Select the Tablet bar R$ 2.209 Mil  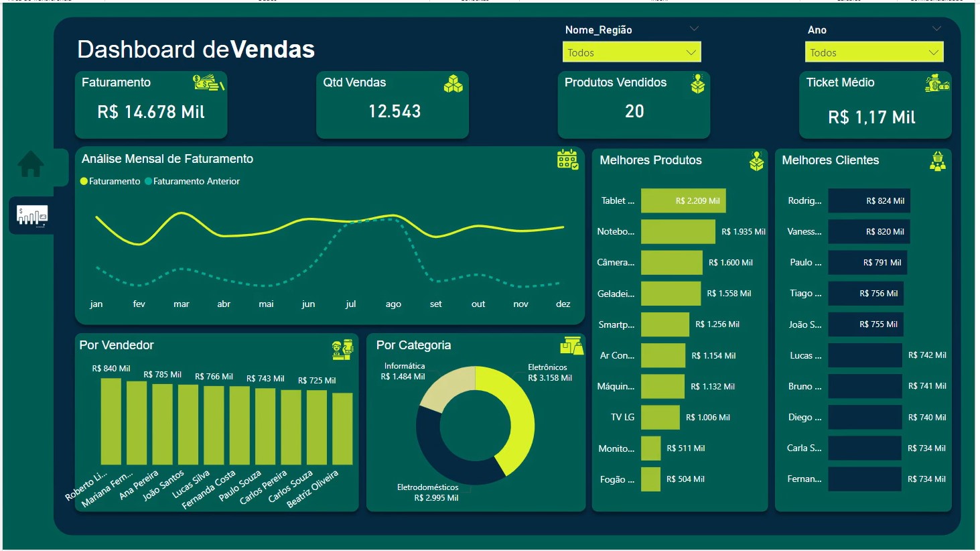coord(683,200)
